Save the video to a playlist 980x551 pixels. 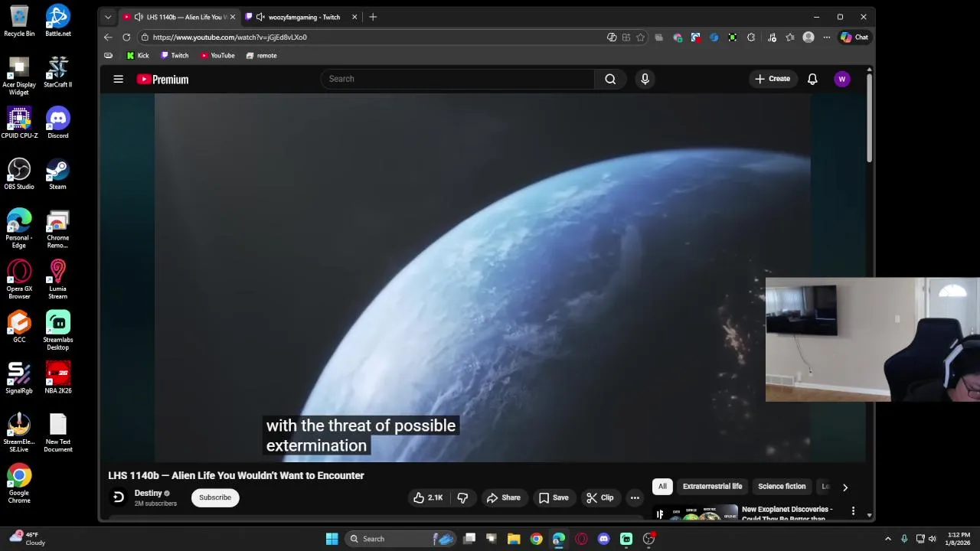click(x=554, y=497)
